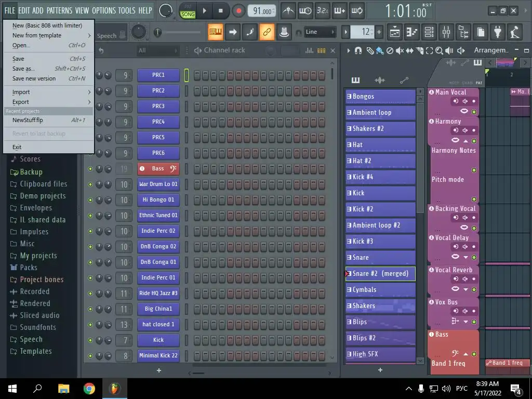
Task: Expand the Vocal Delay track group arrow
Action: (465, 257)
